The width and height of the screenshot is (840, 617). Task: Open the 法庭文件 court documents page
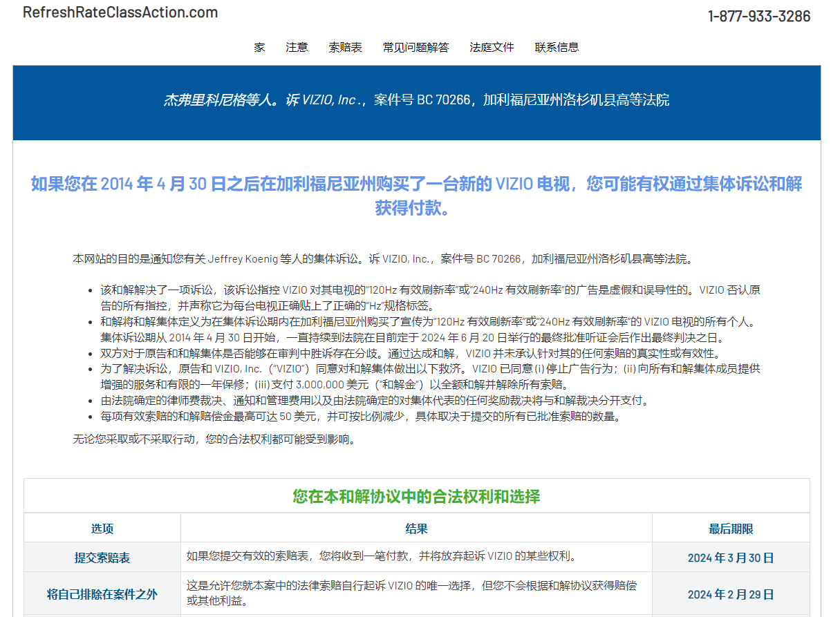492,47
